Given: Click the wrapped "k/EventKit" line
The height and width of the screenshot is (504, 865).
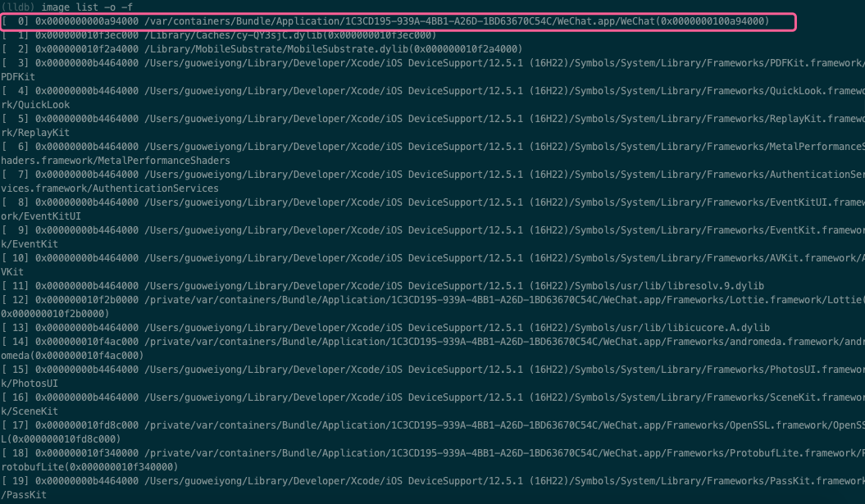Looking at the screenshot, I should coord(30,244).
